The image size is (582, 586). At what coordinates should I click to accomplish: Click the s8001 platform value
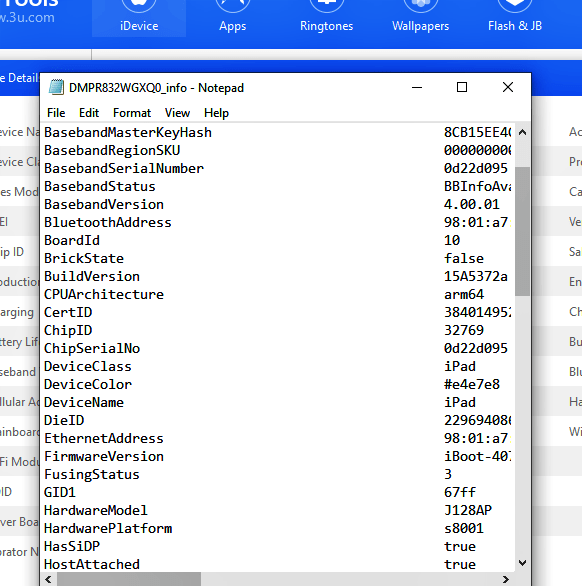pos(464,528)
